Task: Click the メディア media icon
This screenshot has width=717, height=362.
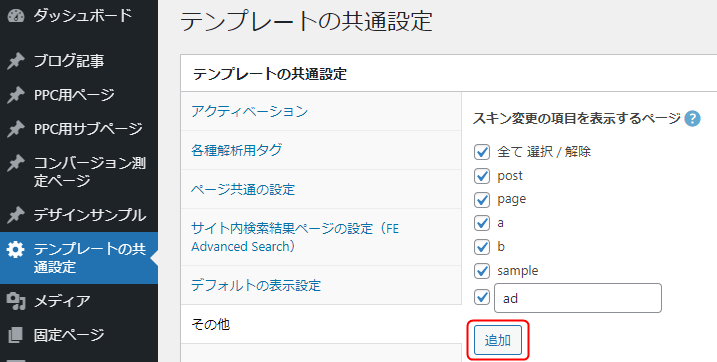Action: pos(16,301)
